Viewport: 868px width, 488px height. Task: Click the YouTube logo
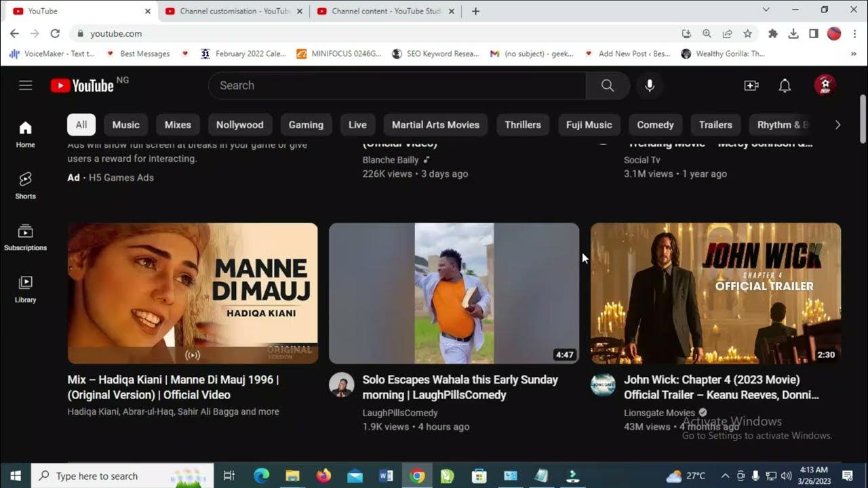click(x=82, y=85)
